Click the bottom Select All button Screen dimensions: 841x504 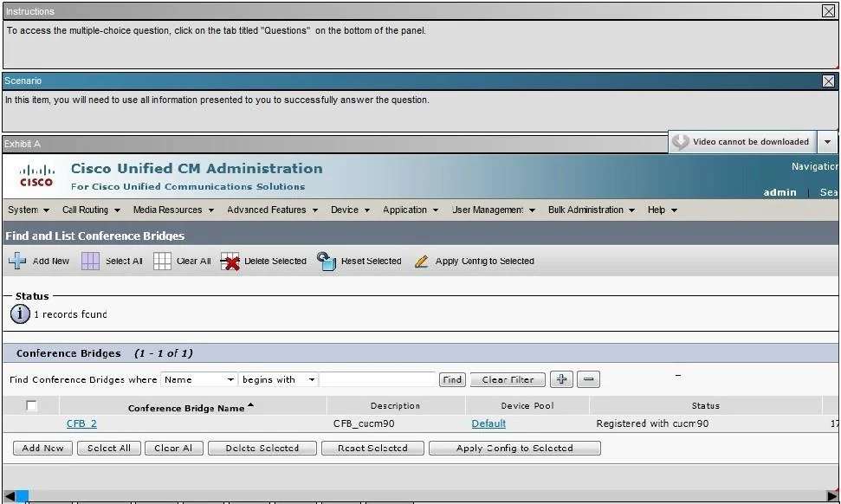109,448
